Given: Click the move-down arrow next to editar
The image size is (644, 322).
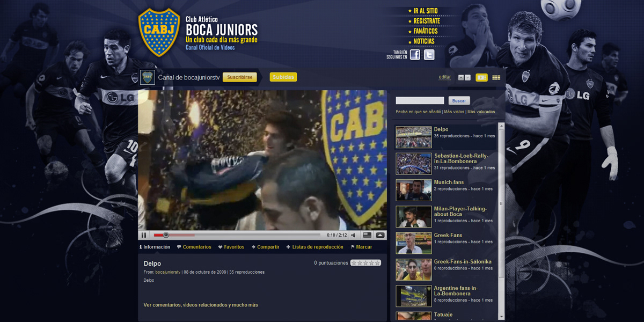Looking at the screenshot, I should click(467, 78).
